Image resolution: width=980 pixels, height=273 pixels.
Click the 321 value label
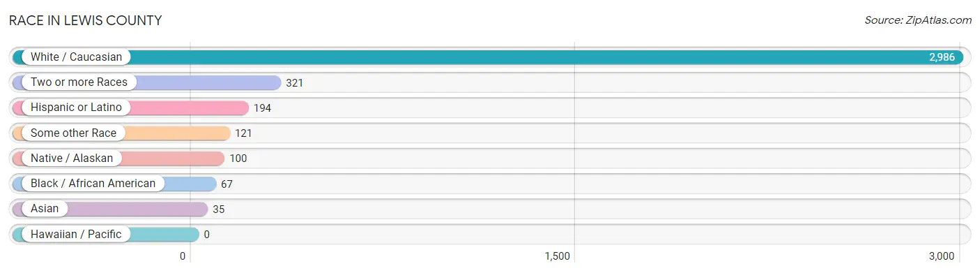(x=294, y=82)
